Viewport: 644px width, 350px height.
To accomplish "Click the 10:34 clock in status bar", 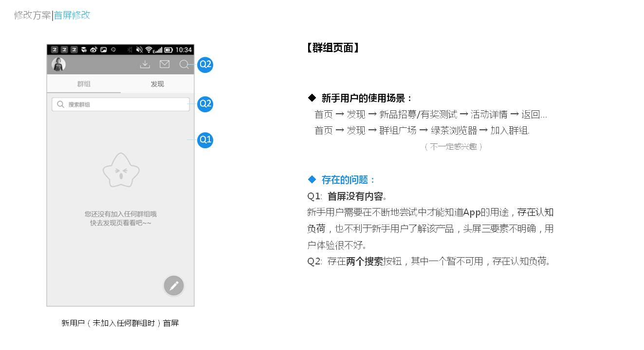I will (184, 50).
